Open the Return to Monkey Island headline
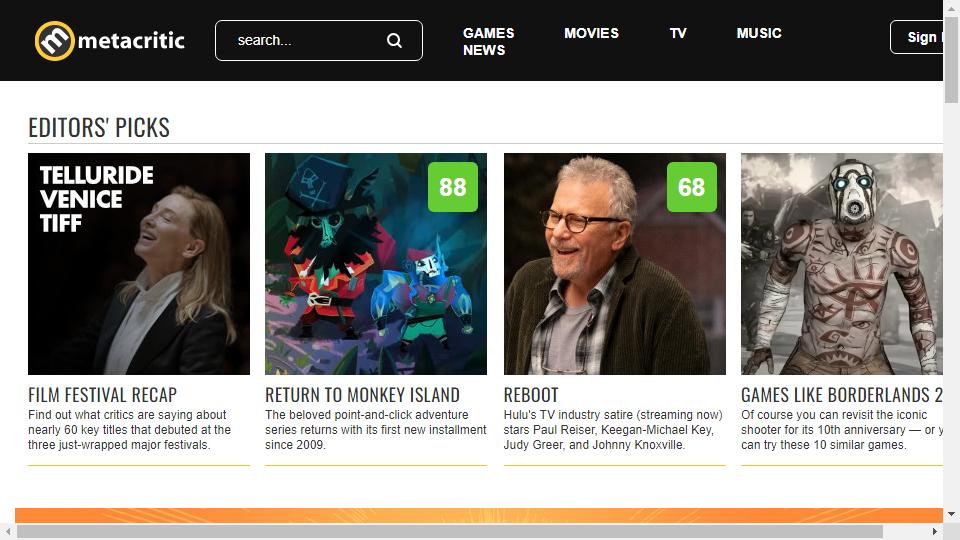Screen dimensions: 960x540 point(362,395)
